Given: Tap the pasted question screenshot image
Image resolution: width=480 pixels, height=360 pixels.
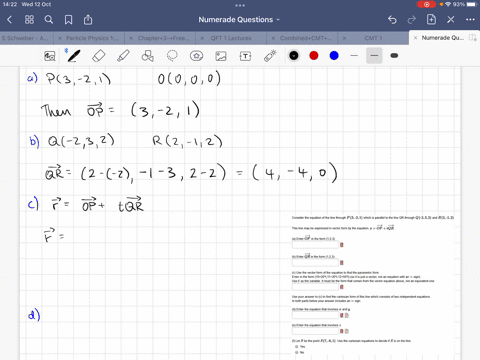Looking at the screenshot, I should (x=373, y=285).
